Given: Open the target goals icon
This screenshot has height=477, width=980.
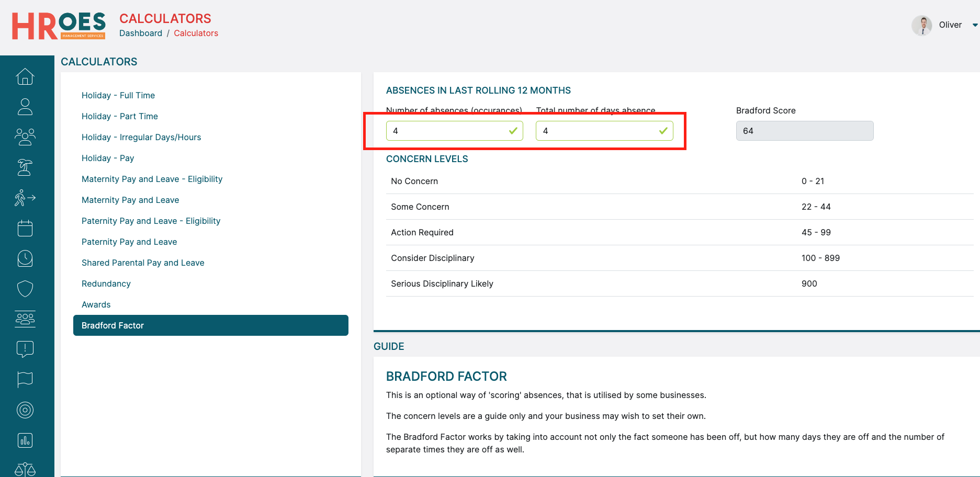Looking at the screenshot, I should (25, 410).
